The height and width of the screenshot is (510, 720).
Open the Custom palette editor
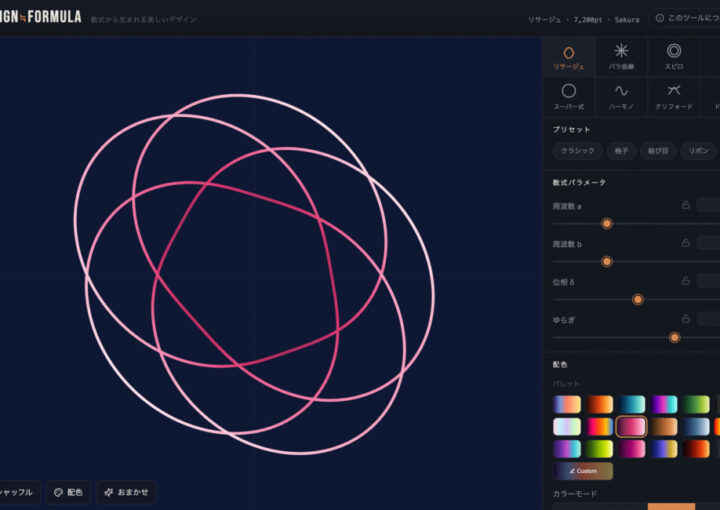click(583, 471)
